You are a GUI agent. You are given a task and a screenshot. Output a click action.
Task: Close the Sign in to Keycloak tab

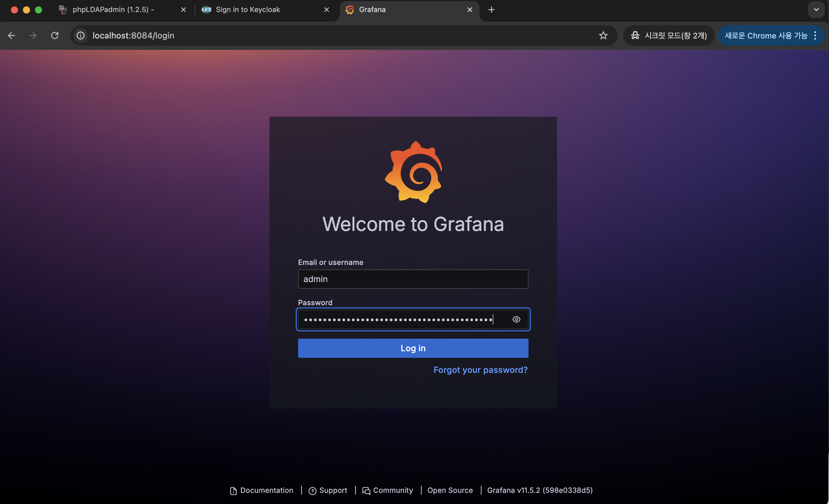[x=327, y=10]
